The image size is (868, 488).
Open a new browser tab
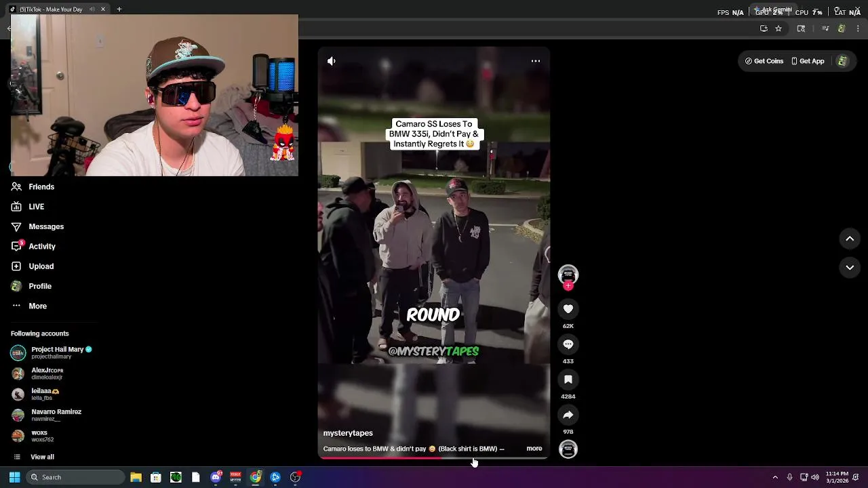click(x=119, y=9)
